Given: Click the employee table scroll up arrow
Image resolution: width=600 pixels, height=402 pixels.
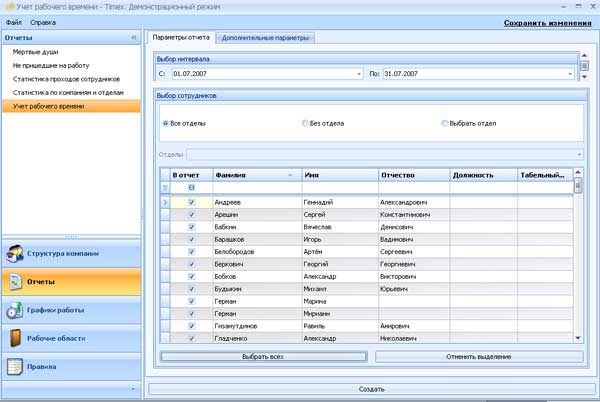Looking at the screenshot, I should (x=578, y=173).
